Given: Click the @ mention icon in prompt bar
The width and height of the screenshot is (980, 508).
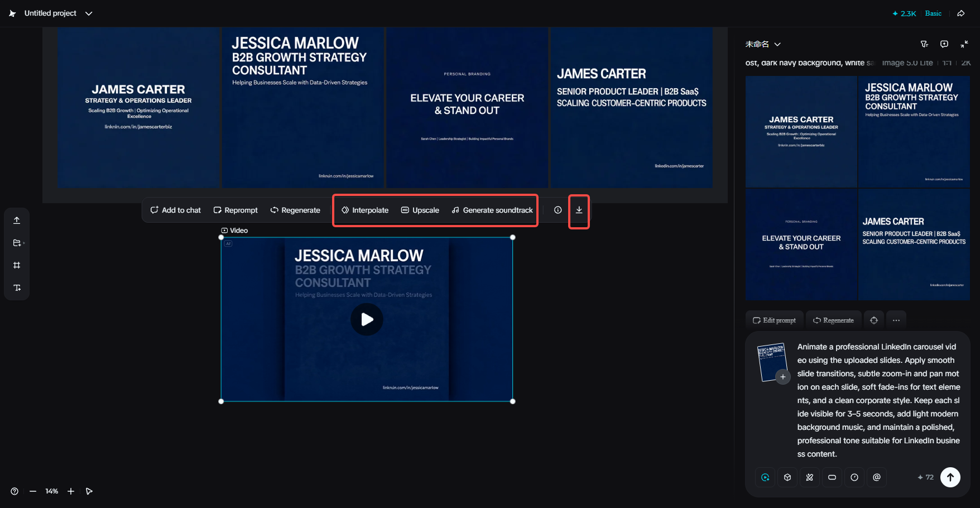Looking at the screenshot, I should [877, 477].
